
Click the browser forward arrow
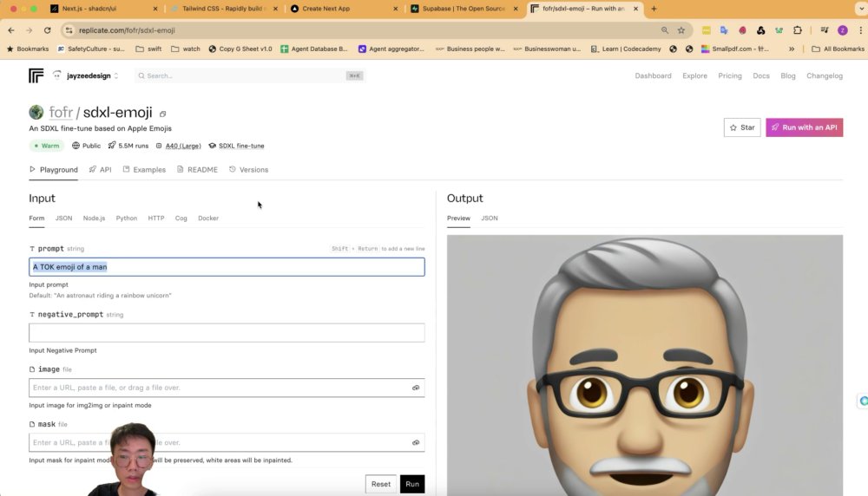point(30,30)
